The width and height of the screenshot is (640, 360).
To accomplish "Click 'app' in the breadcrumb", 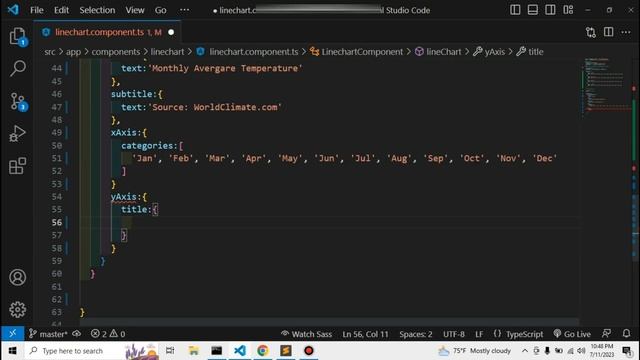I will point(73,52).
